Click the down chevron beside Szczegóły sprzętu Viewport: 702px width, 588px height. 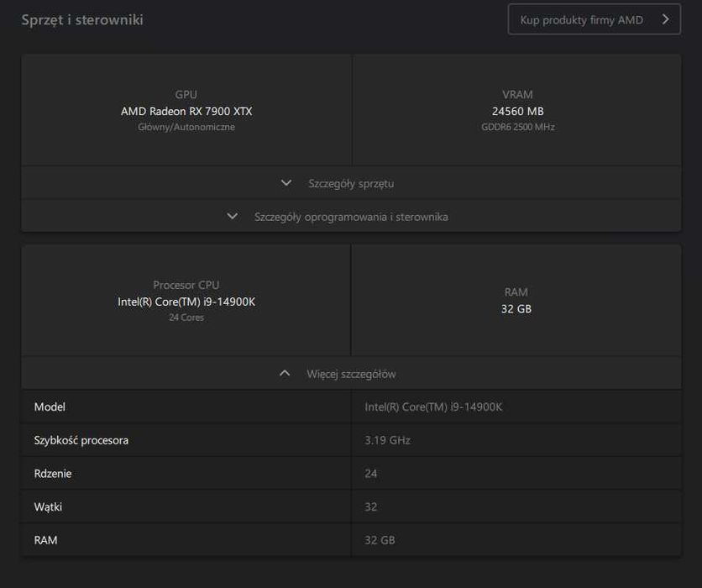tap(286, 183)
